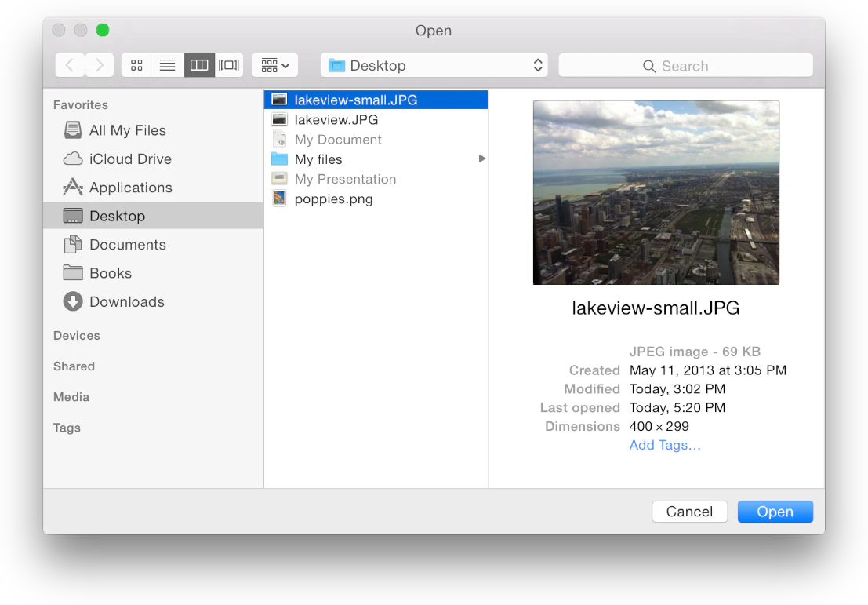Expand My files with the disclosure arrow

(482, 159)
